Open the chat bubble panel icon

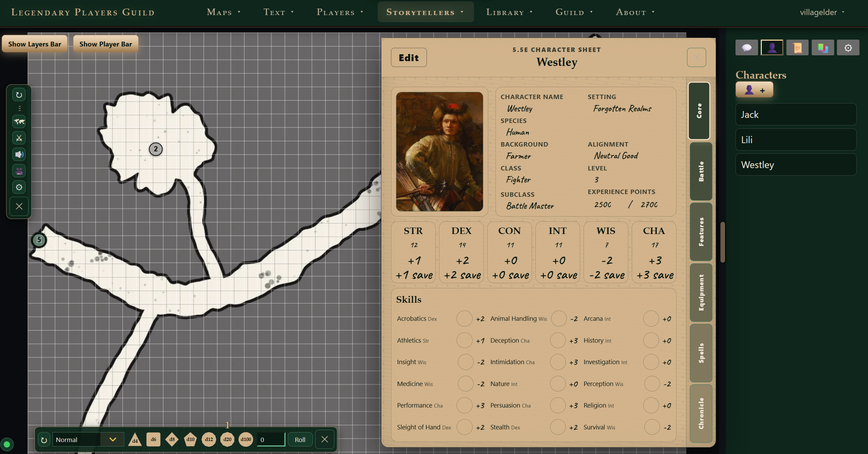[x=746, y=48]
